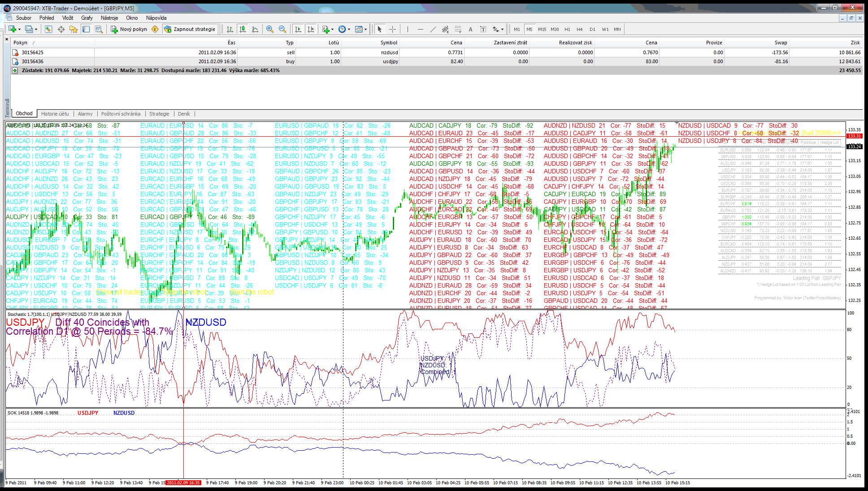Select order row 30156436
Image resolution: width=868 pixels, height=491 pixels.
click(x=437, y=61)
